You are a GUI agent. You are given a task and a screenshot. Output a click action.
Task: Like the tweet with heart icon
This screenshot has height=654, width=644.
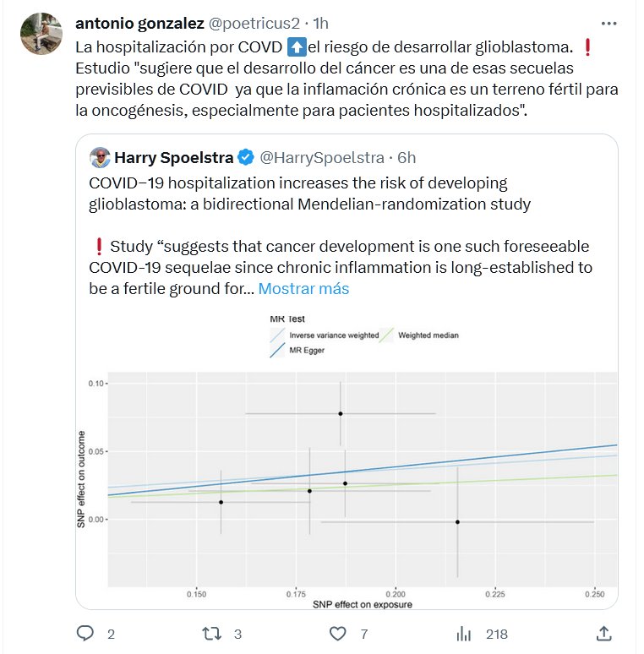coord(338,633)
